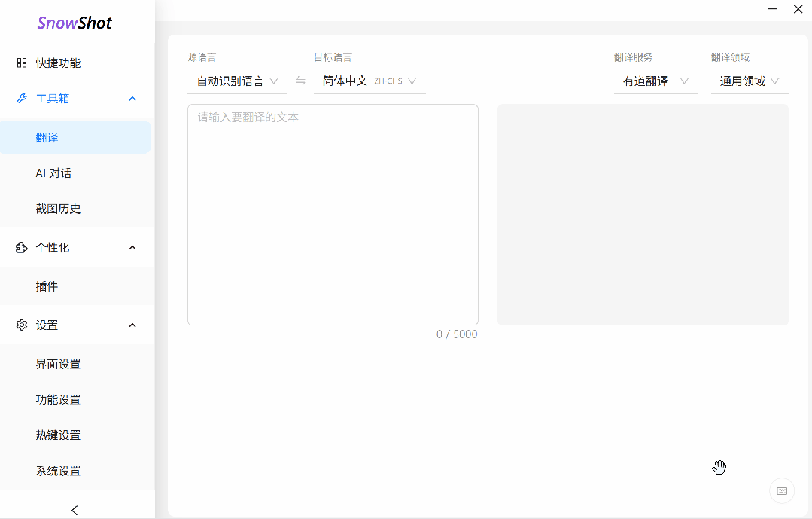This screenshot has height=519, width=812.
Task: Click the 目标语言 label
Action: coord(333,57)
